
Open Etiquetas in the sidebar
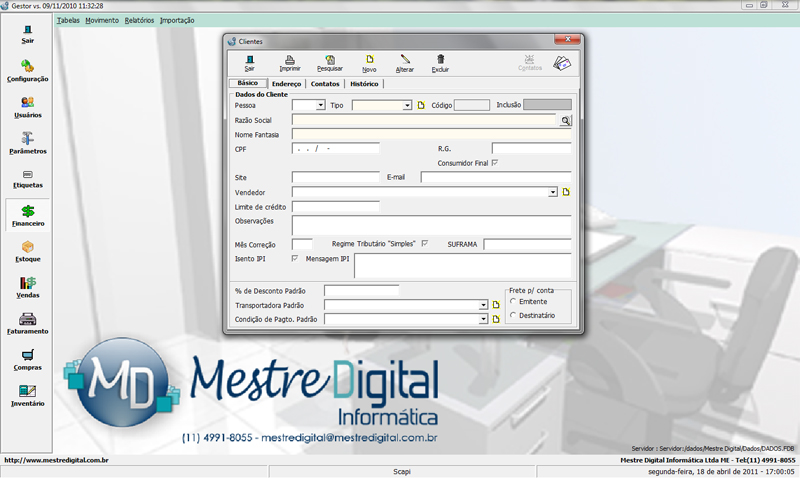28,179
